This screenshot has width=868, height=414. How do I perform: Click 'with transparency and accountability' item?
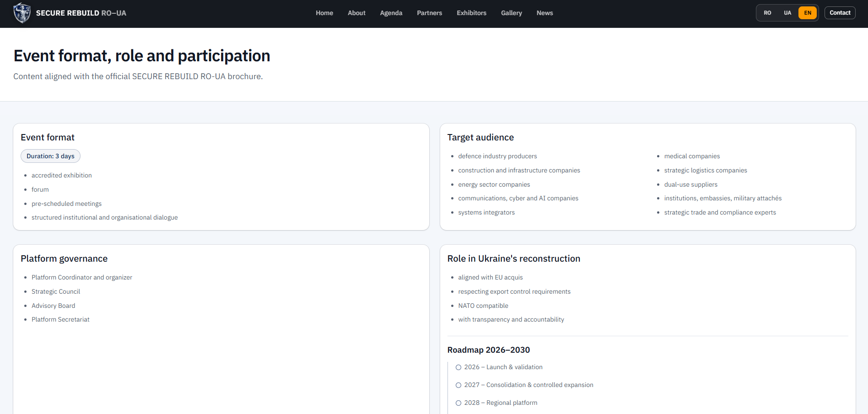[x=511, y=319]
